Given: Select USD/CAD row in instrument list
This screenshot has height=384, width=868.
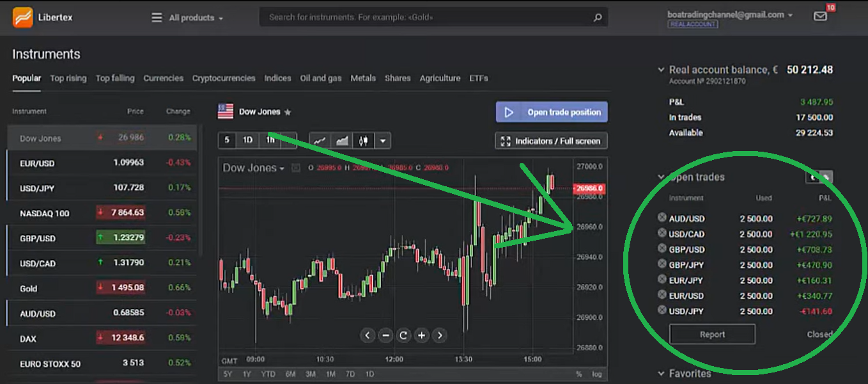Looking at the screenshot, I should pyautogui.click(x=102, y=263).
